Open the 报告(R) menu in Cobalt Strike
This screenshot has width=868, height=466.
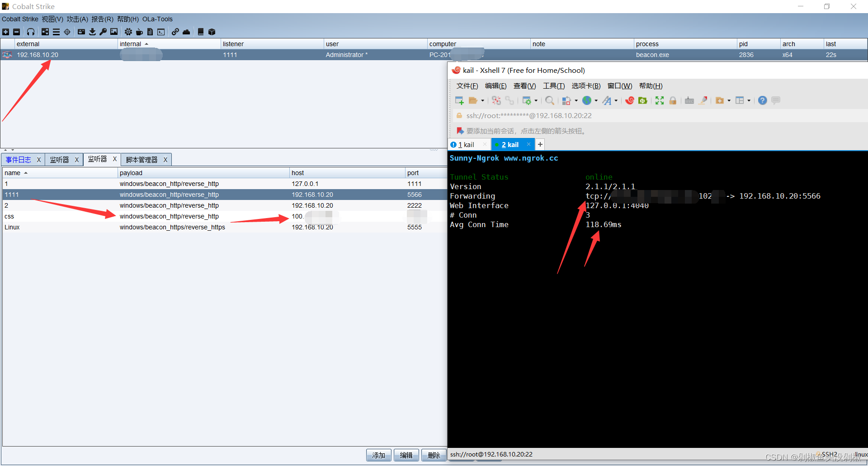coord(102,19)
